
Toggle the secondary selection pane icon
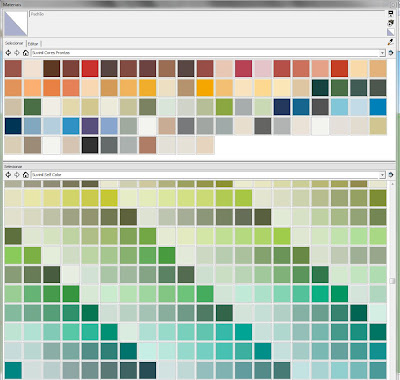point(391,14)
